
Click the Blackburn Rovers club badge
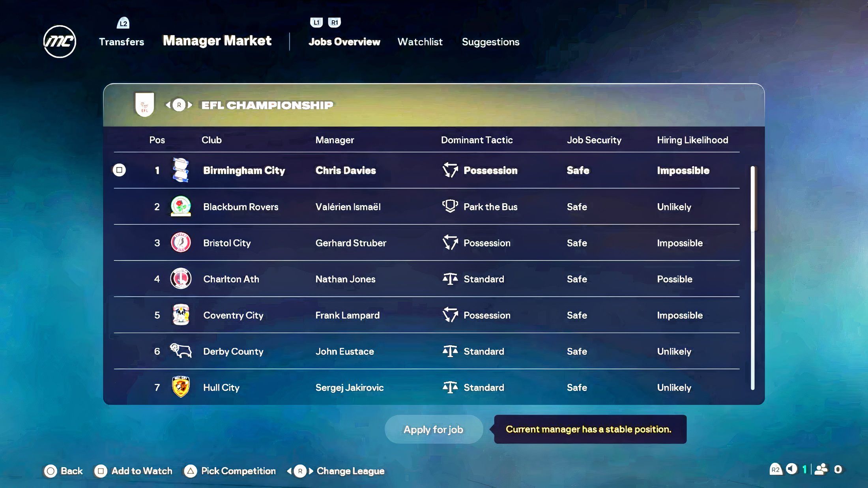coord(181,206)
